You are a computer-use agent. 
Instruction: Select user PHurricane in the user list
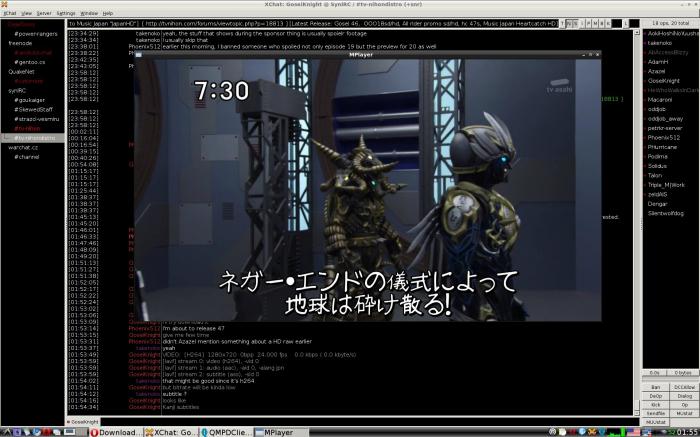662,147
